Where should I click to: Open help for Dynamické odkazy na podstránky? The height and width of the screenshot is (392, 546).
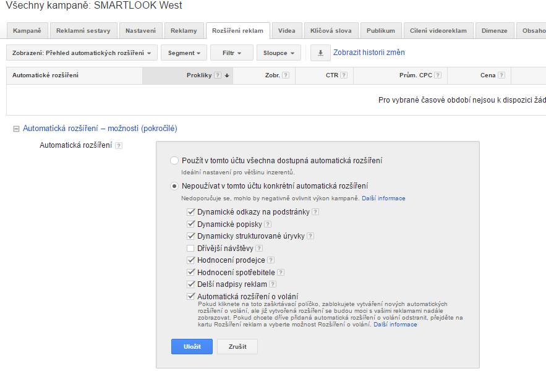click(x=315, y=212)
